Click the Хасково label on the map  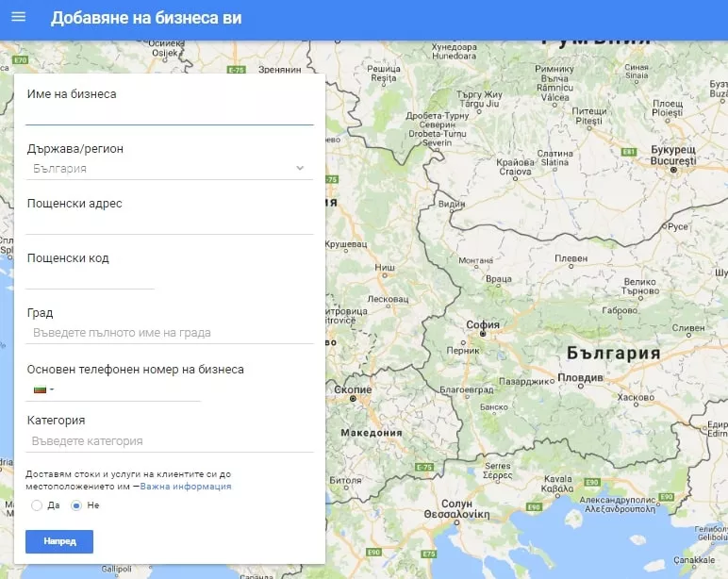point(636,397)
